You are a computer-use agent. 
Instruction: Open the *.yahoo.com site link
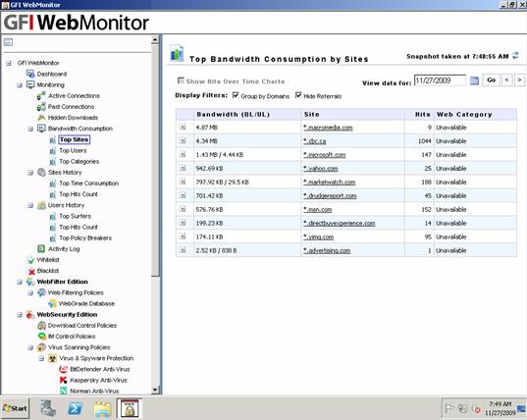(321, 169)
